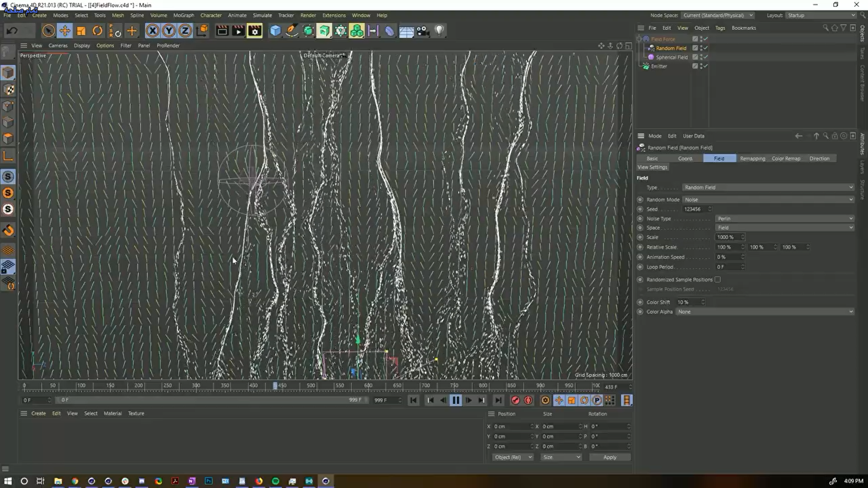Open the Space dropdown

click(785, 228)
